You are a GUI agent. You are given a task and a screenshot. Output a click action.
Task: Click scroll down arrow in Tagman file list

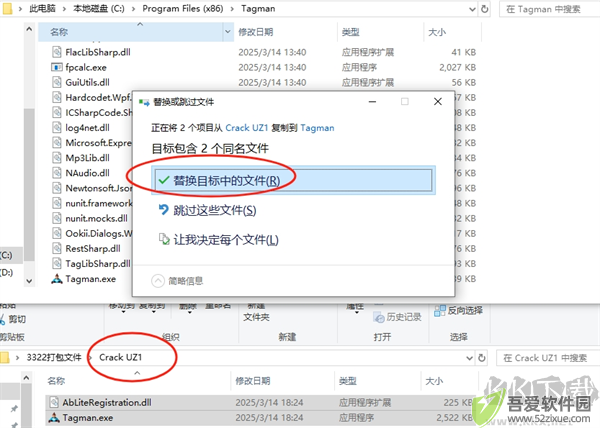(29, 281)
